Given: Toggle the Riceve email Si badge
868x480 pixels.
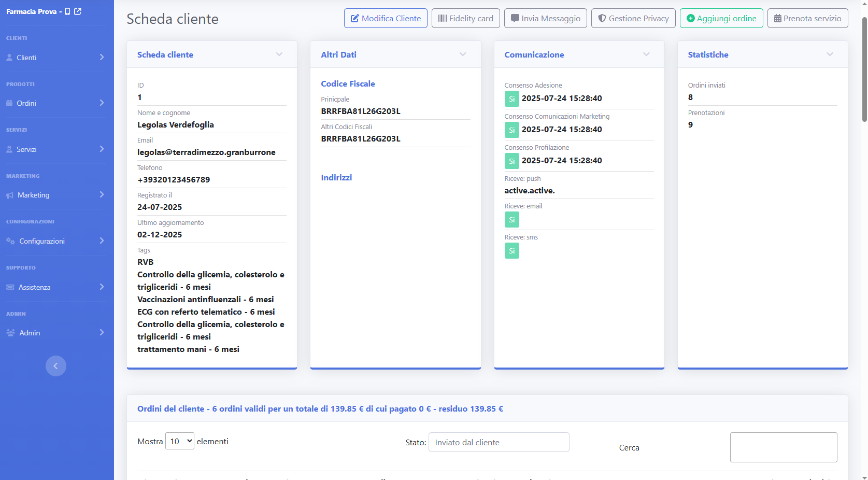Looking at the screenshot, I should point(511,220).
